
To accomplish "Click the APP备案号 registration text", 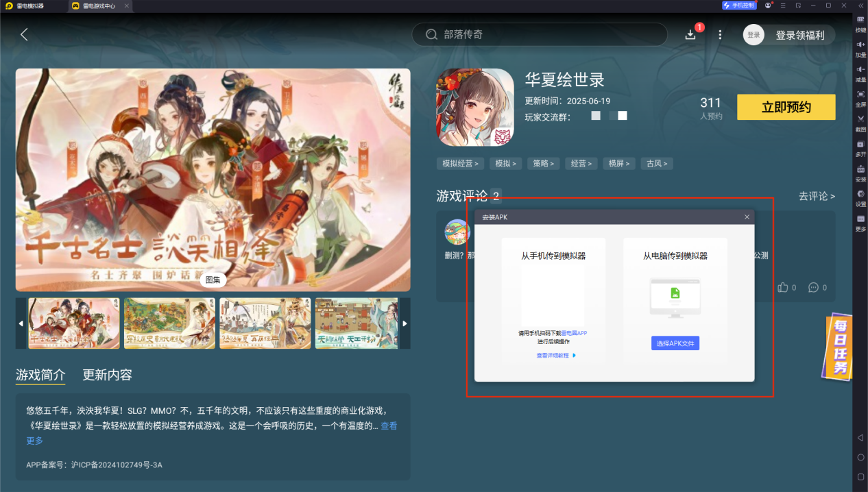I will coord(94,465).
